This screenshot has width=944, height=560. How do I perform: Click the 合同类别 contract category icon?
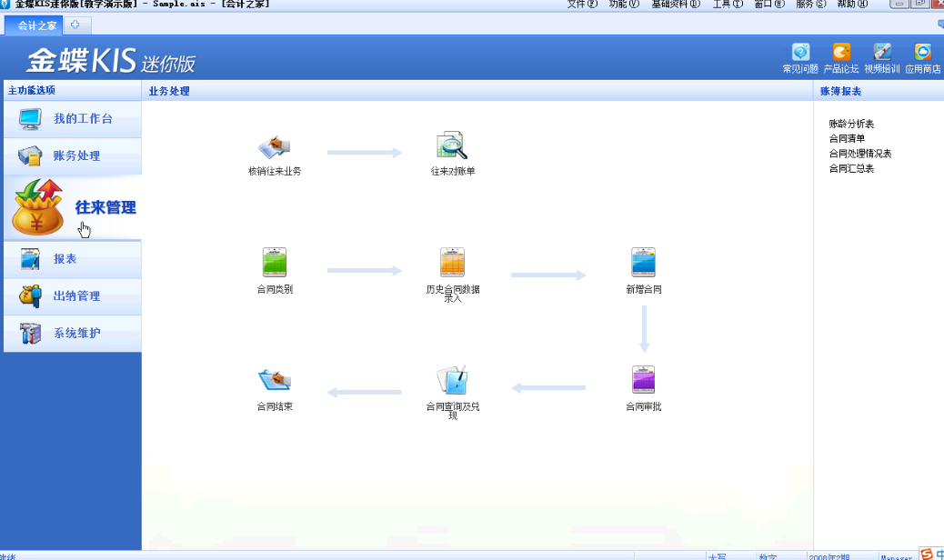[x=275, y=263]
